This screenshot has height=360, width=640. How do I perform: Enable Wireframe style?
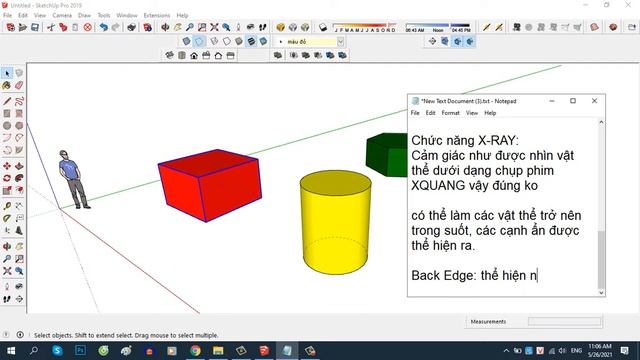pyautogui.click(x=214, y=41)
